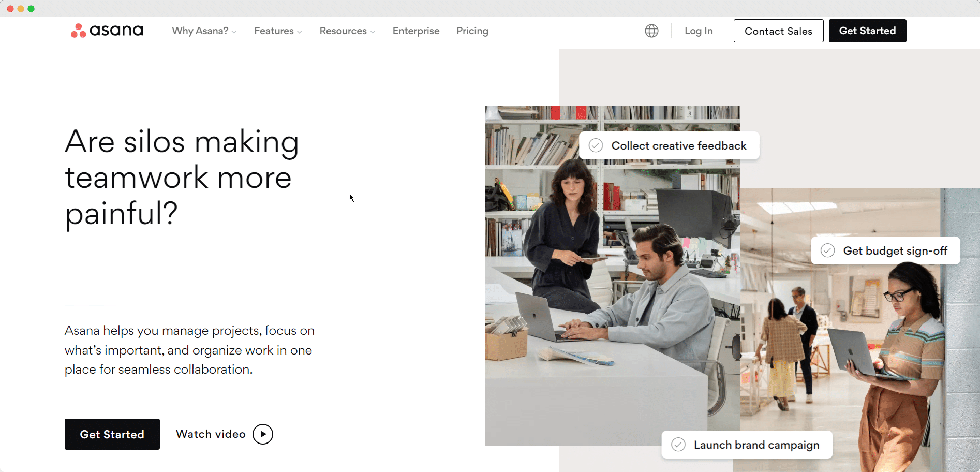Click the play icon beside Watch video
The image size is (980, 472).
pyautogui.click(x=263, y=434)
